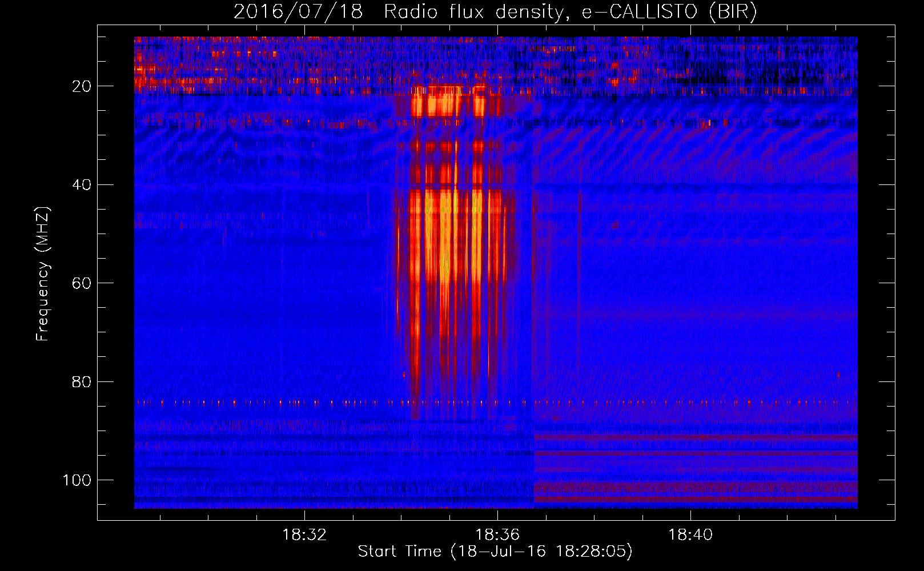Click the '80' frequency tick label
This screenshot has height=571, width=924.
coord(82,382)
